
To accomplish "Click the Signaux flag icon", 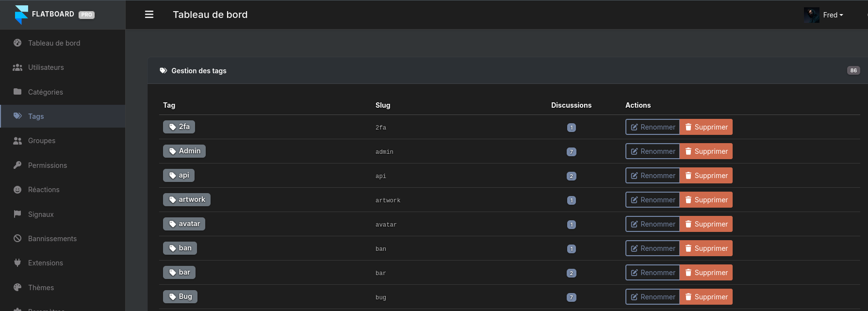I will coord(17,214).
